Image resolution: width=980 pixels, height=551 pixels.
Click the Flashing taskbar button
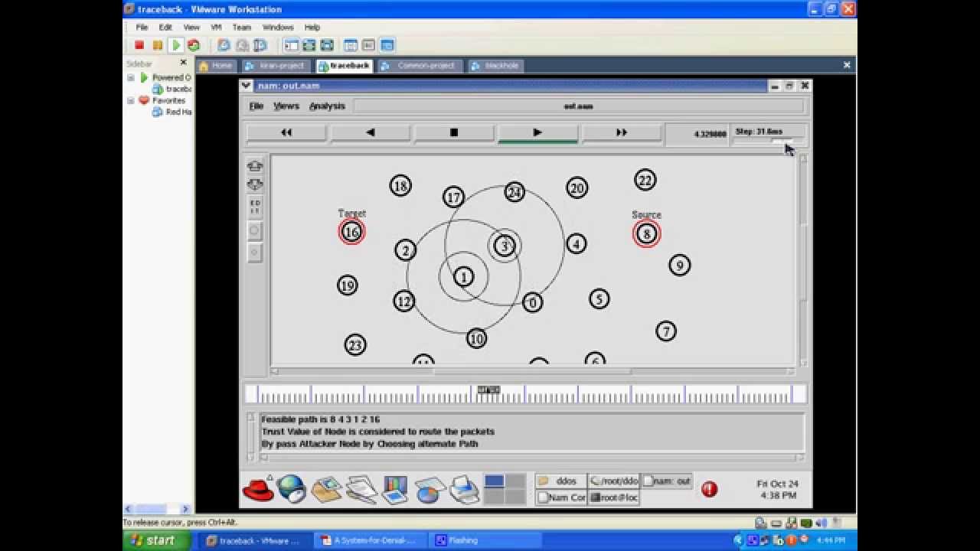pyautogui.click(x=485, y=540)
